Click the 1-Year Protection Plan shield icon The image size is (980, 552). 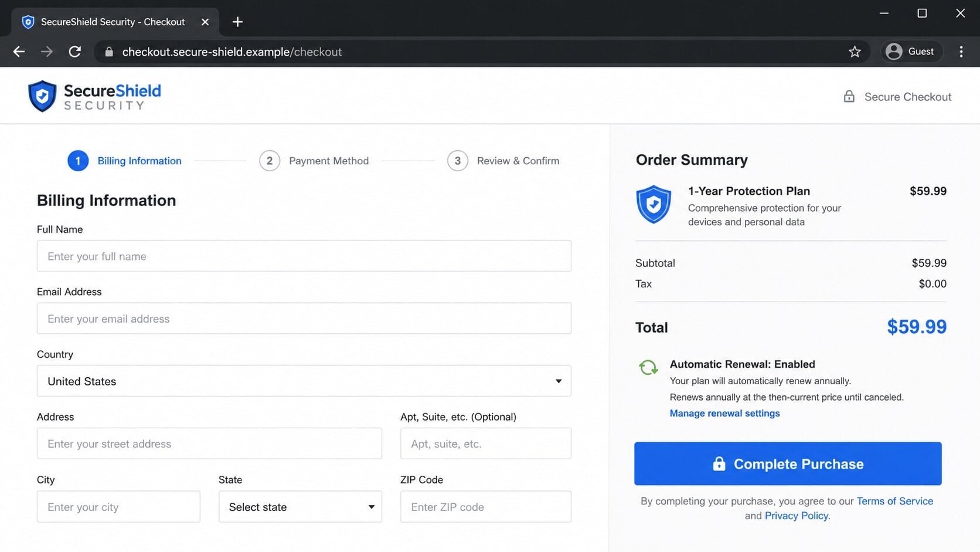click(x=654, y=204)
